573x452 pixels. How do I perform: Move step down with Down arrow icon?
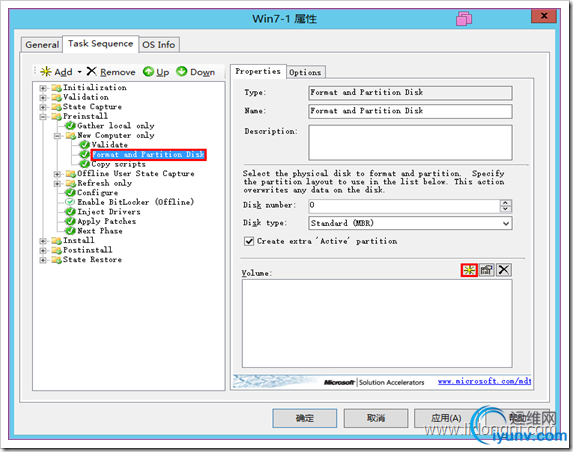[x=181, y=72]
